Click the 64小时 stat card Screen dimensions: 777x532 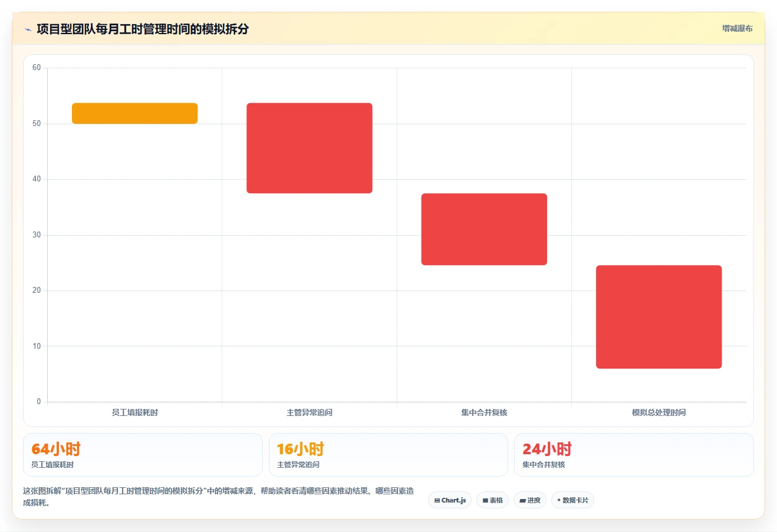click(x=143, y=455)
